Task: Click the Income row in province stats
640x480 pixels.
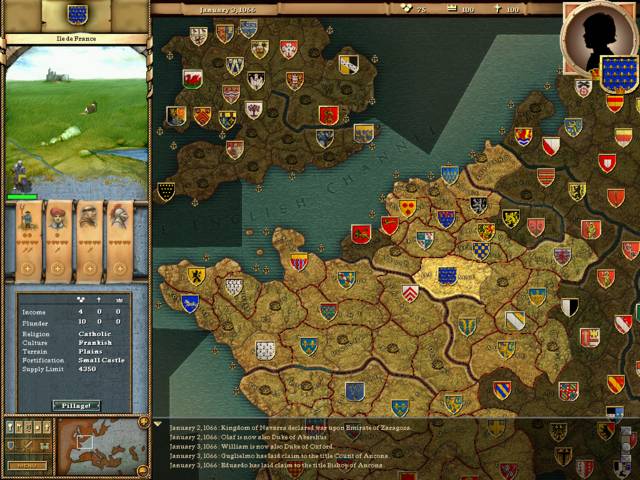Action: [x=73, y=312]
